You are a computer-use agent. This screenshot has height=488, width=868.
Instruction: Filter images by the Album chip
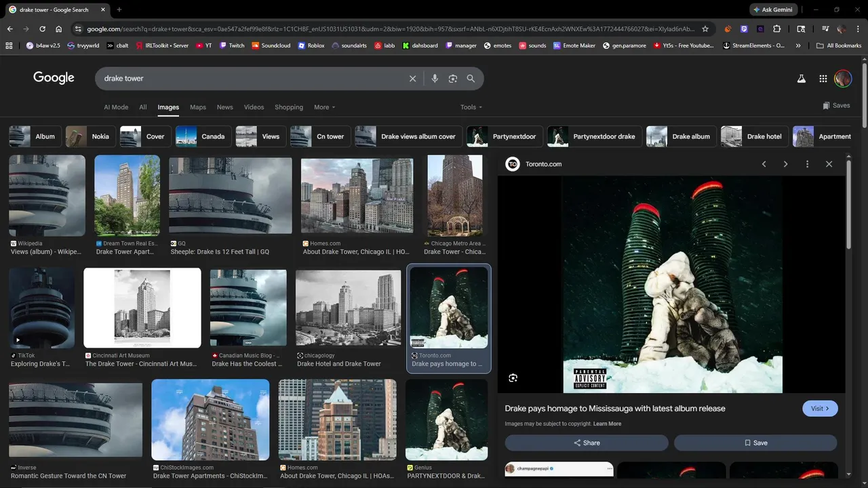click(x=35, y=136)
